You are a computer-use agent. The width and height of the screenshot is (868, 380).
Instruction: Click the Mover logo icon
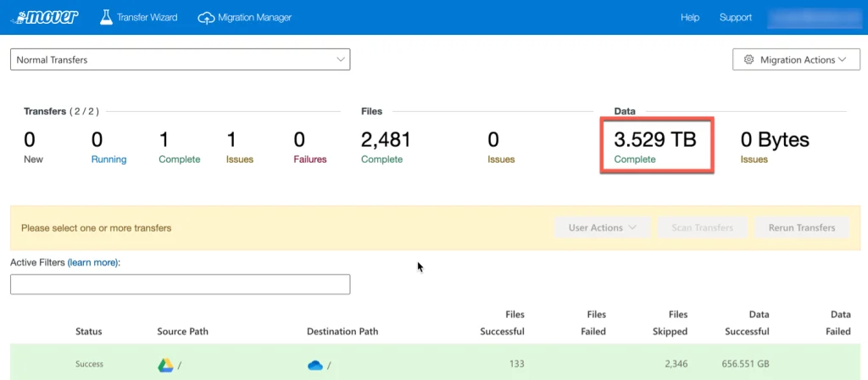pos(44,17)
